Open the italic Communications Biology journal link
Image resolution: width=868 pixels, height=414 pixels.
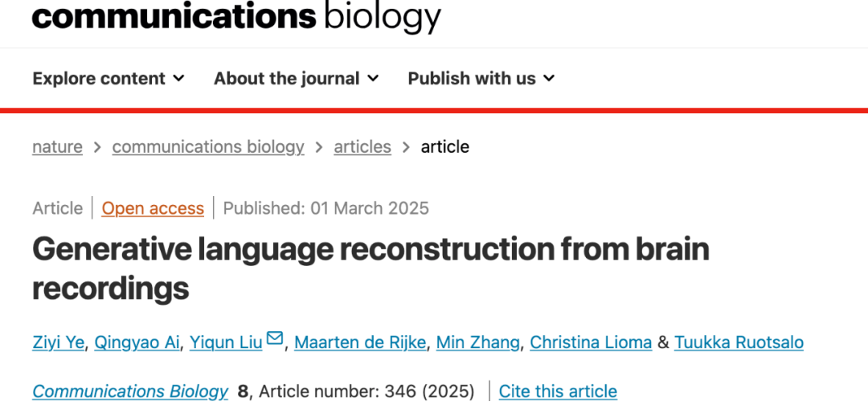point(130,391)
